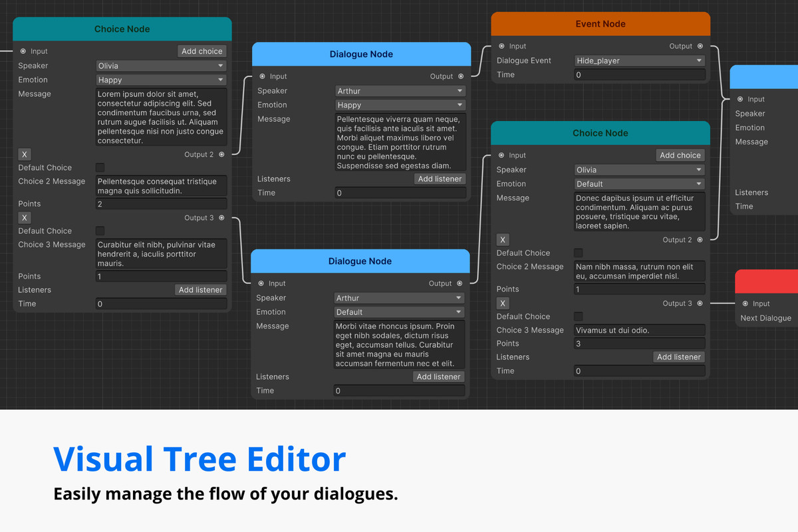This screenshot has width=798, height=532.
Task: Click Add choice on the left Choice Node
Action: pyautogui.click(x=201, y=51)
